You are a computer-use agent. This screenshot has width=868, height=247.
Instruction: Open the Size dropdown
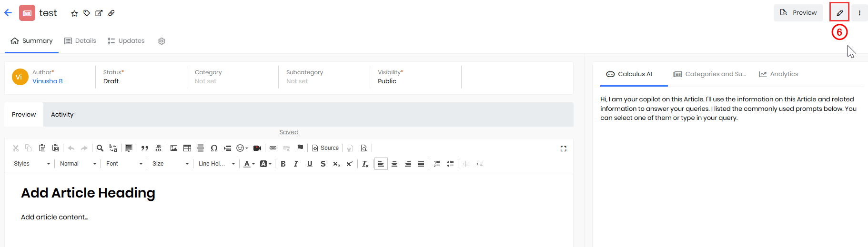coord(170,164)
